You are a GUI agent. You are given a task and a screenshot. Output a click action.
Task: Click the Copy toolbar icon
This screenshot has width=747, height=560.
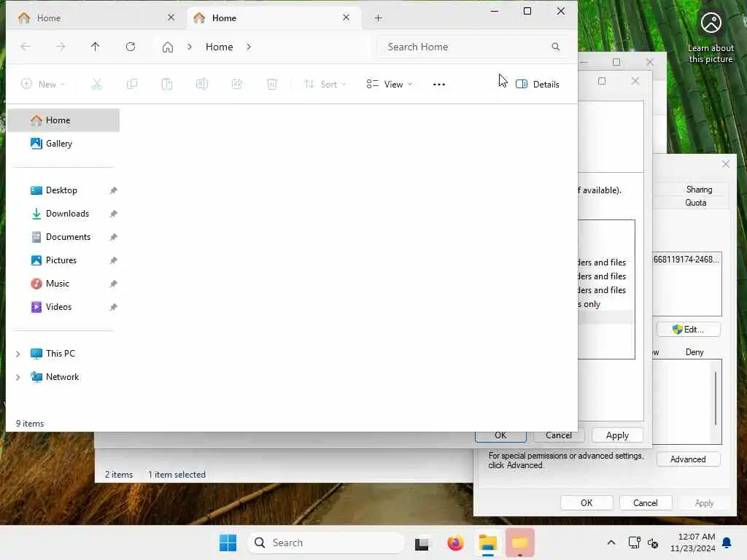[x=132, y=85]
